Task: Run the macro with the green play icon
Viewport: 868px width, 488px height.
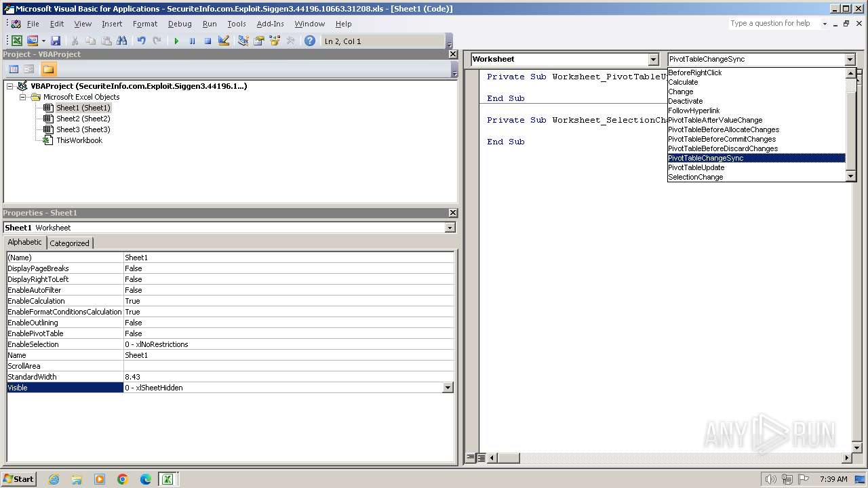Action: pos(176,41)
